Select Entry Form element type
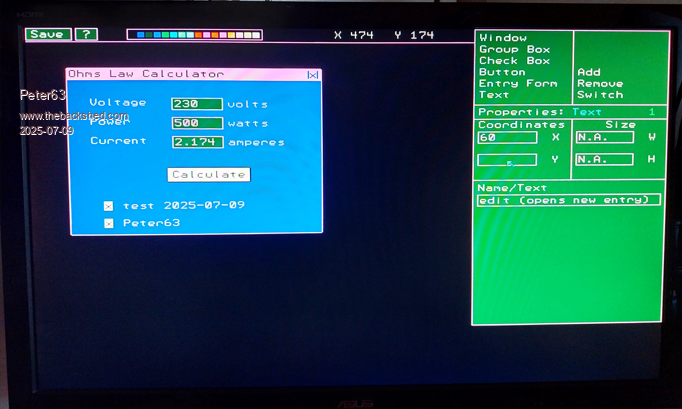The height and width of the screenshot is (409, 682). point(518,84)
